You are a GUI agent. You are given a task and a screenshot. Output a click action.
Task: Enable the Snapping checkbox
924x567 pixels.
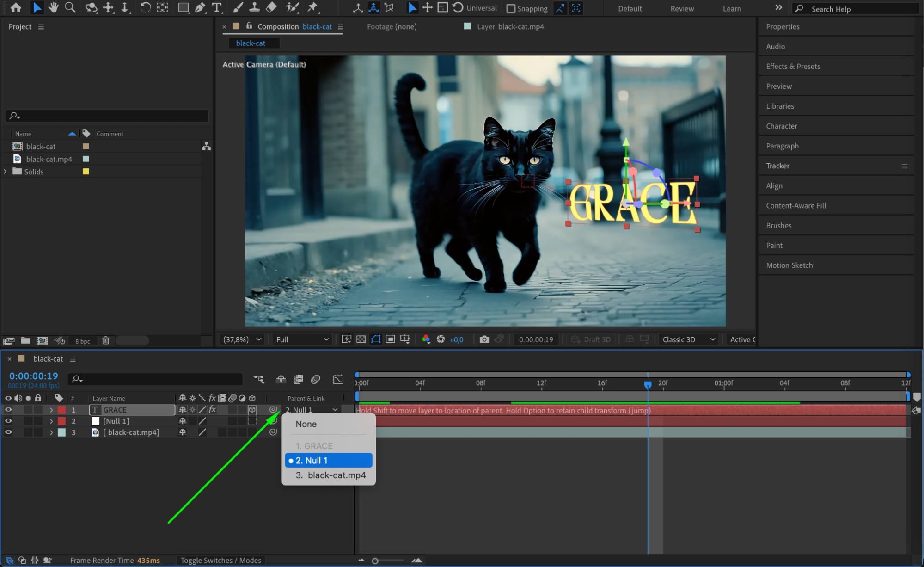511,8
